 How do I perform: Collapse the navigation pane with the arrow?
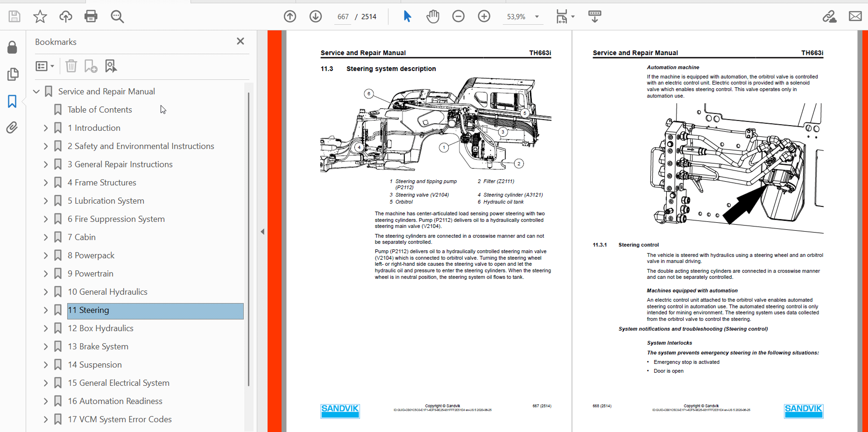tap(262, 232)
